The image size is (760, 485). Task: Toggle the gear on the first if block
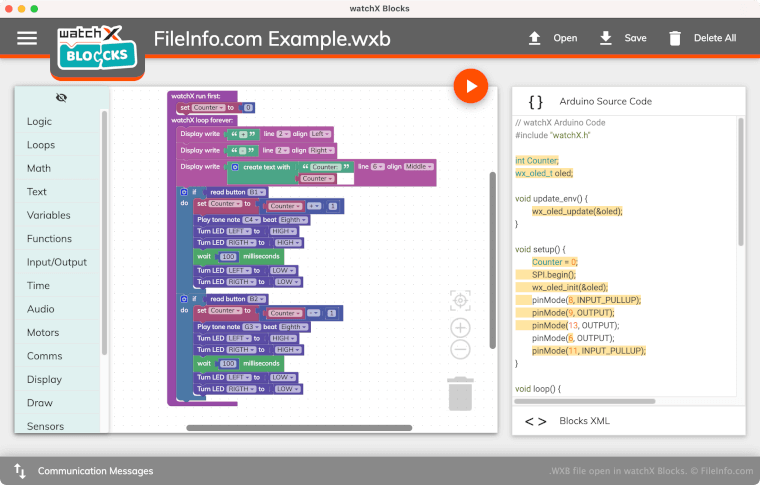pyautogui.click(x=184, y=192)
